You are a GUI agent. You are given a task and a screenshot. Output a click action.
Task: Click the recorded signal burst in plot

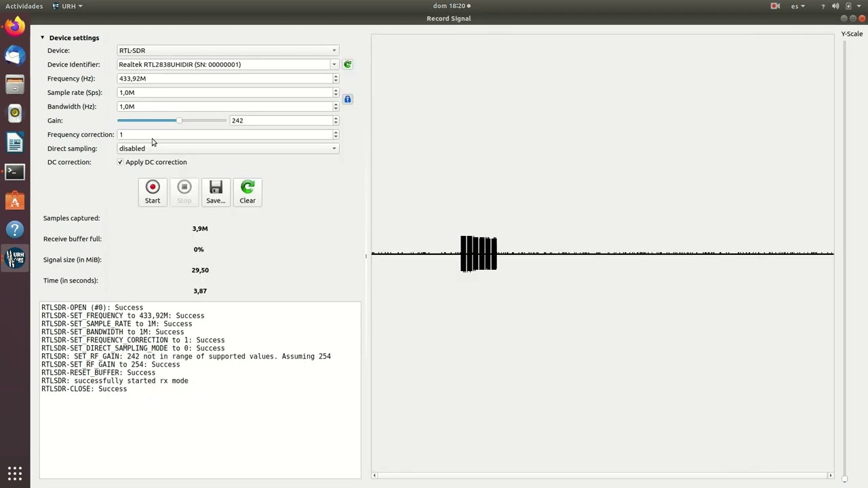tap(479, 253)
